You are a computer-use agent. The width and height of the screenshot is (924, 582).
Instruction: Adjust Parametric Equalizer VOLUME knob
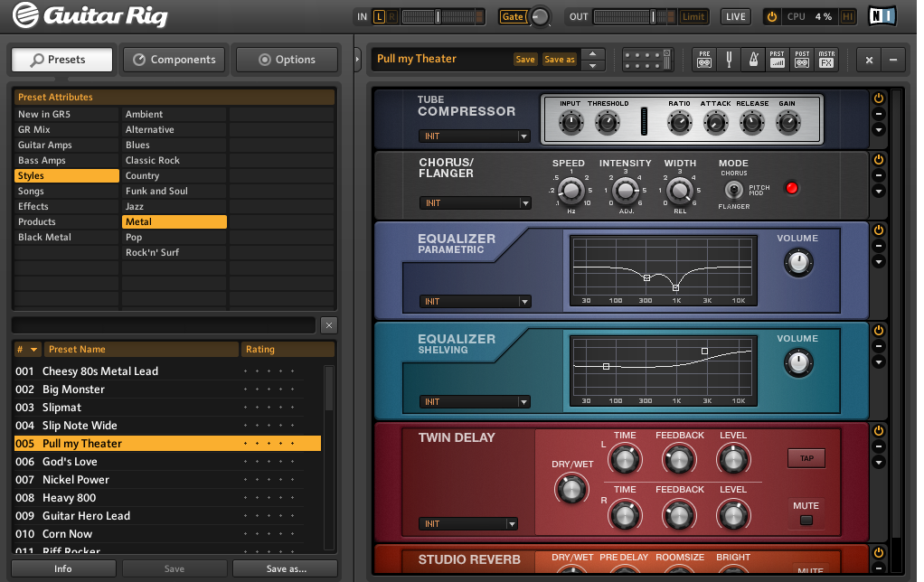pos(798,263)
